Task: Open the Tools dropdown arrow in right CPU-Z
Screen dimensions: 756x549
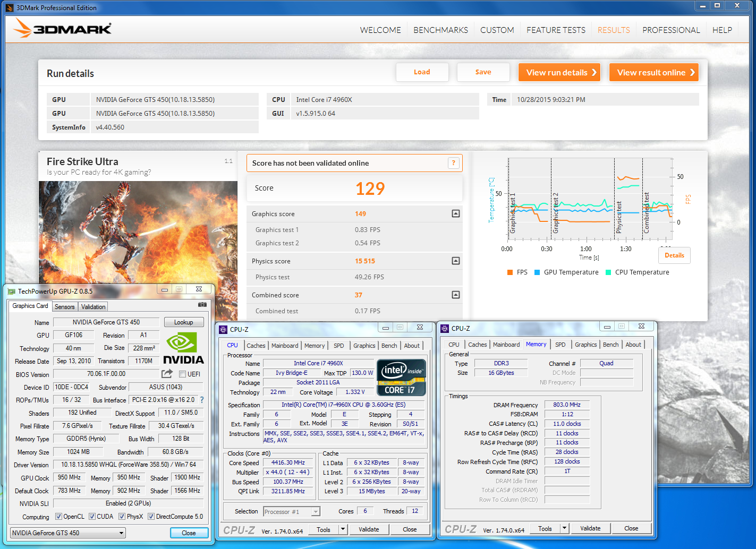Action: click(564, 528)
